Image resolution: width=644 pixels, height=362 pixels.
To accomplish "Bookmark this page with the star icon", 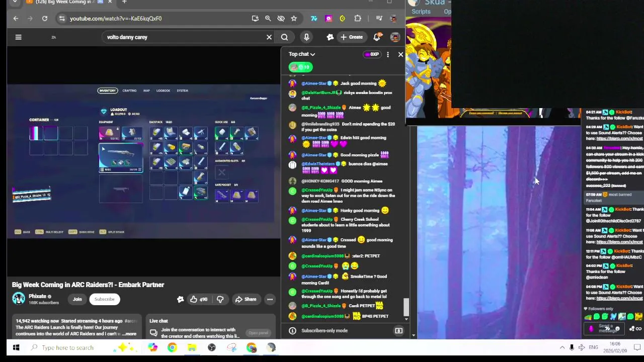I will click(294, 19).
